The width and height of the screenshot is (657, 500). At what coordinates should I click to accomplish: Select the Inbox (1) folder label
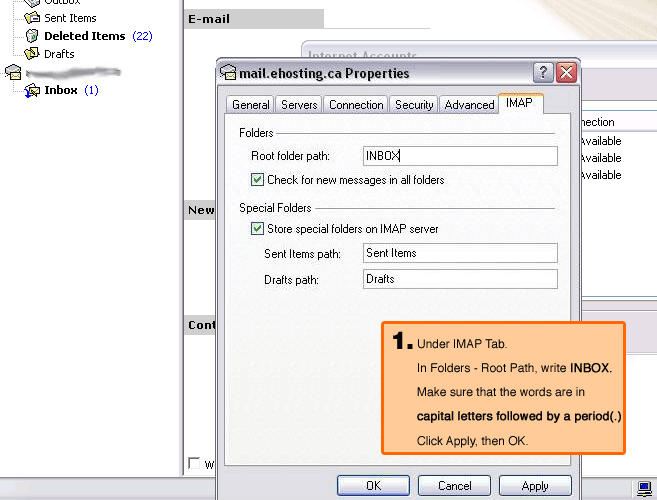coord(71,90)
